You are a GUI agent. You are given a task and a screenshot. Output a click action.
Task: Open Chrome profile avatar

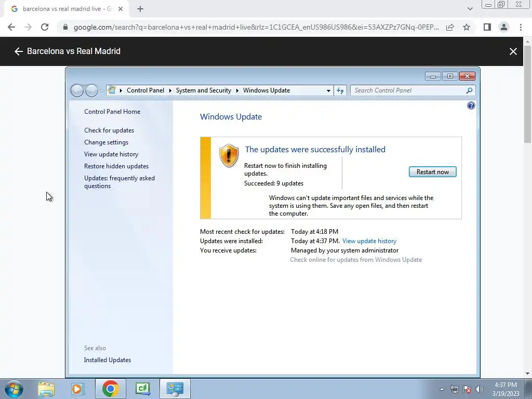point(504,27)
